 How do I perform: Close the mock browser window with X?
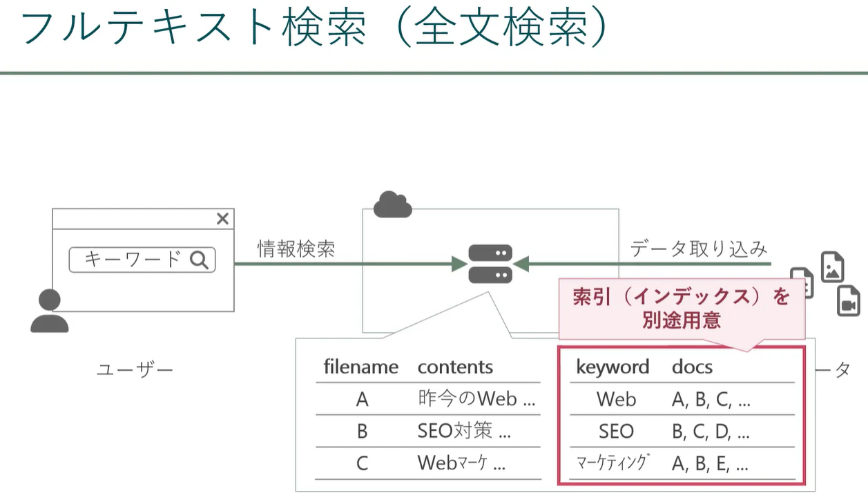coord(222,219)
